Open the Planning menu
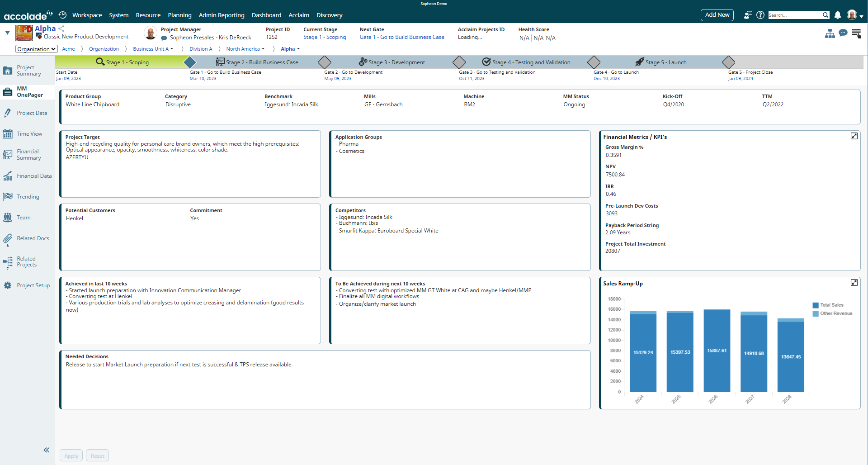 [x=179, y=15]
